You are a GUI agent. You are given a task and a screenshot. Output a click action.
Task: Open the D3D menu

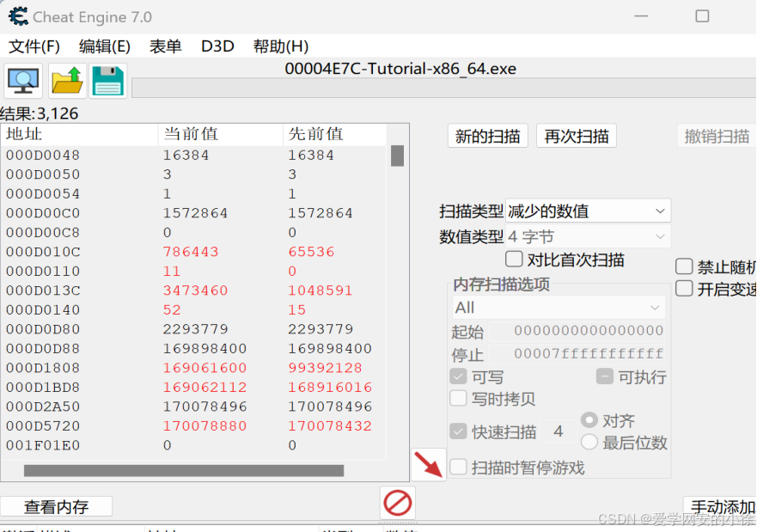[217, 46]
